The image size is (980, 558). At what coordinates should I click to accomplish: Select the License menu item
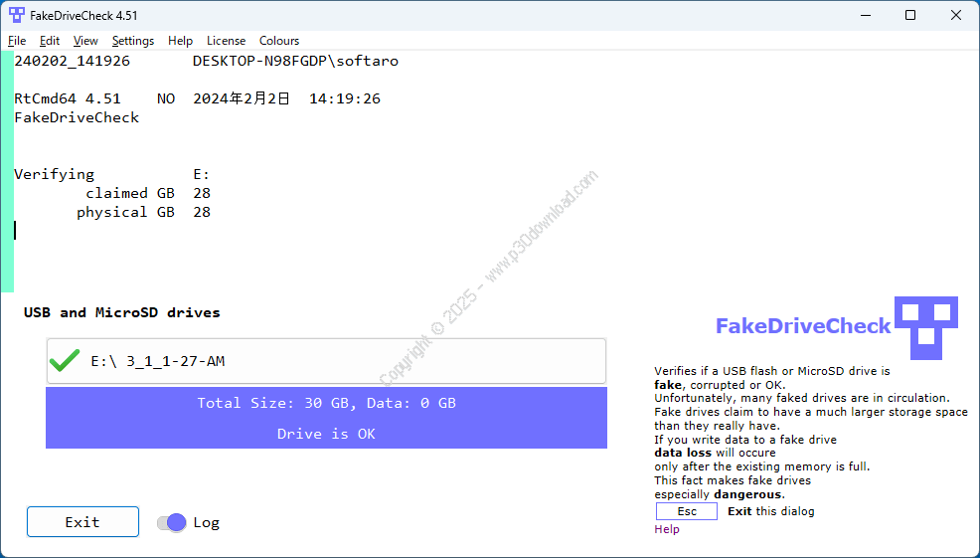click(226, 41)
